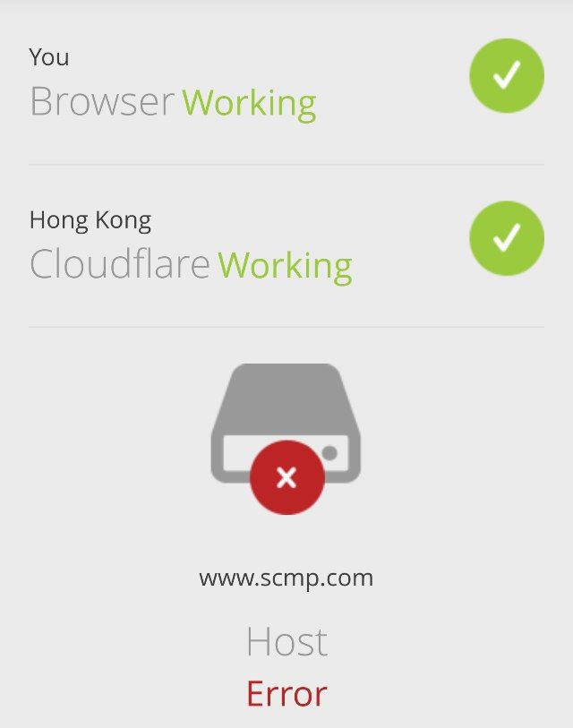Click the divider line below Cloudflare section

pos(286,327)
